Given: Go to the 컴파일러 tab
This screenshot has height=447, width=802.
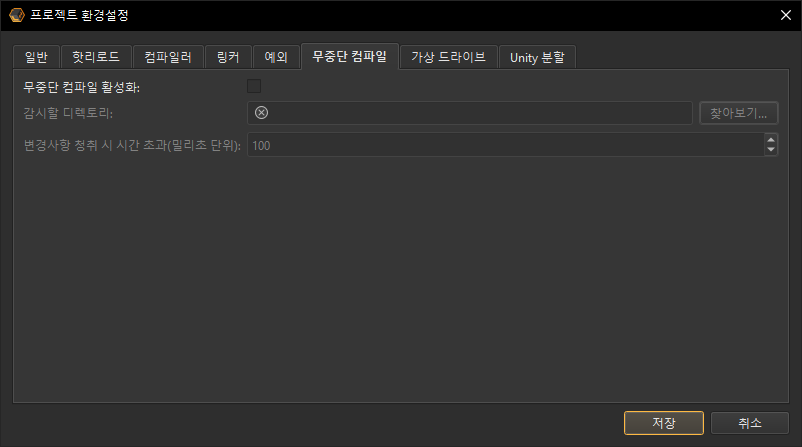Looking at the screenshot, I should 168,58.
